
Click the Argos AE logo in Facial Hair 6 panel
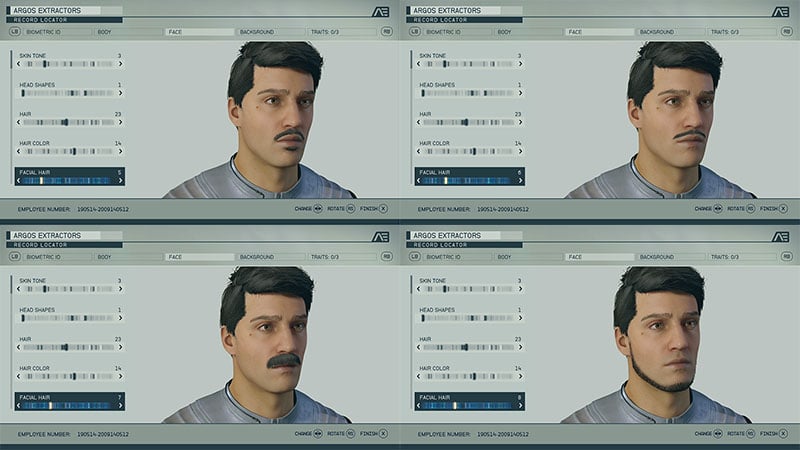(x=781, y=12)
